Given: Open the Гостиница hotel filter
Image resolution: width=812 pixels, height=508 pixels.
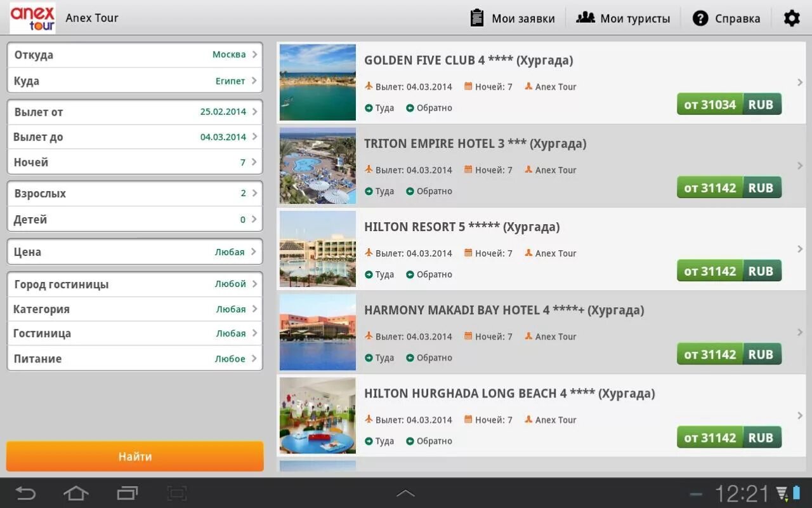Looking at the screenshot, I should click(134, 333).
